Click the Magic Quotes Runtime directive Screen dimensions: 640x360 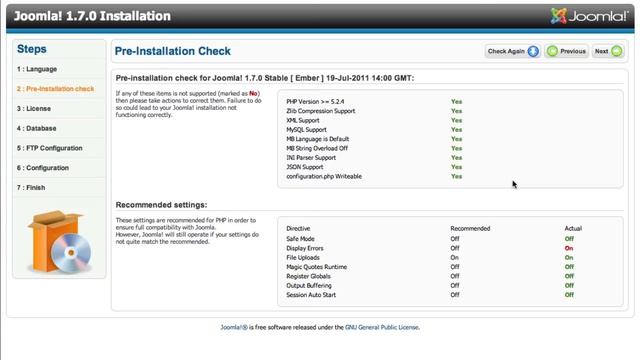click(x=317, y=267)
